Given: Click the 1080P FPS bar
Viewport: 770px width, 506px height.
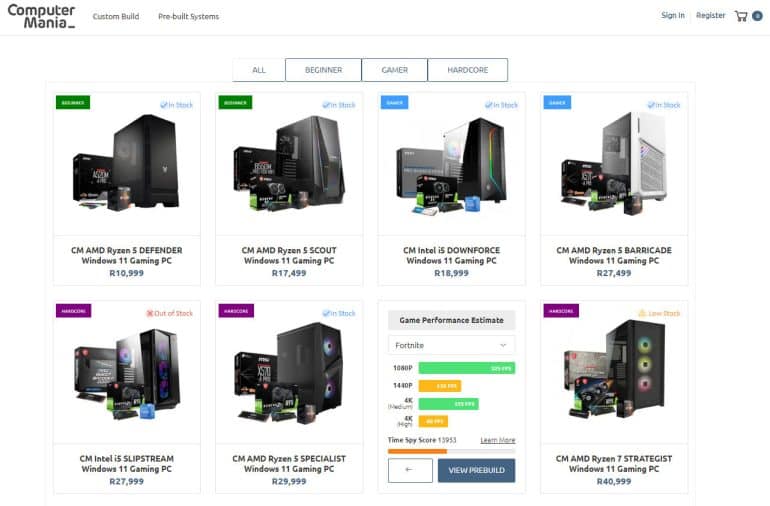Looking at the screenshot, I should click(467, 368).
